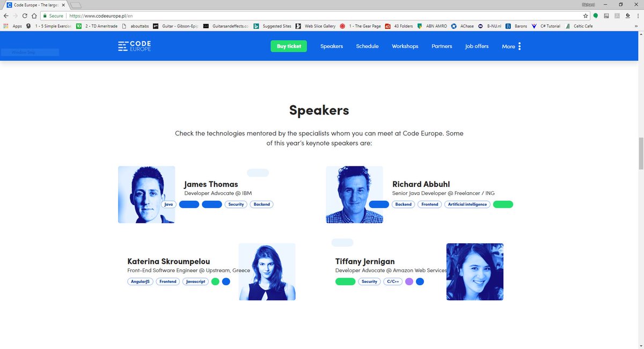
Task: Select the Java tag under James Thomas
Action: click(169, 204)
